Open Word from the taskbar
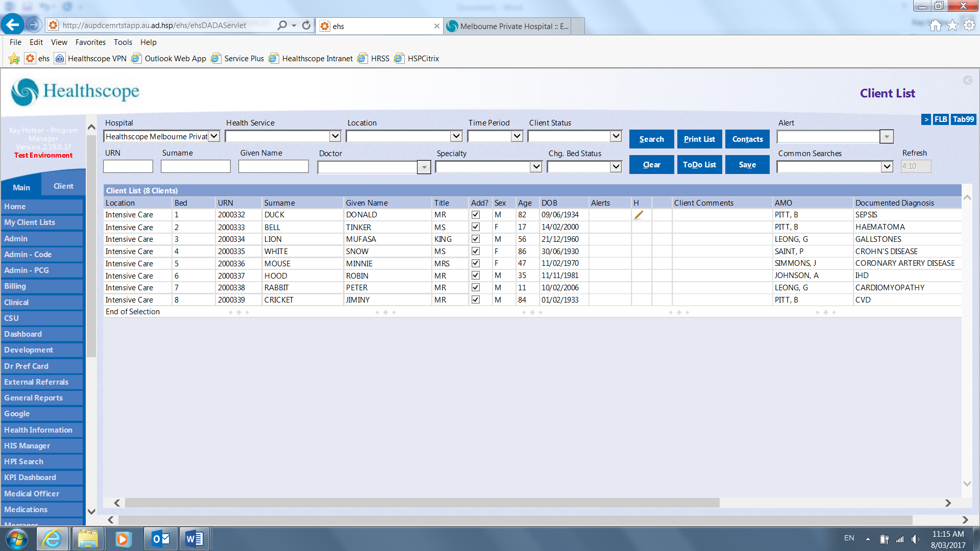The height and width of the screenshot is (551, 980). [x=194, y=539]
